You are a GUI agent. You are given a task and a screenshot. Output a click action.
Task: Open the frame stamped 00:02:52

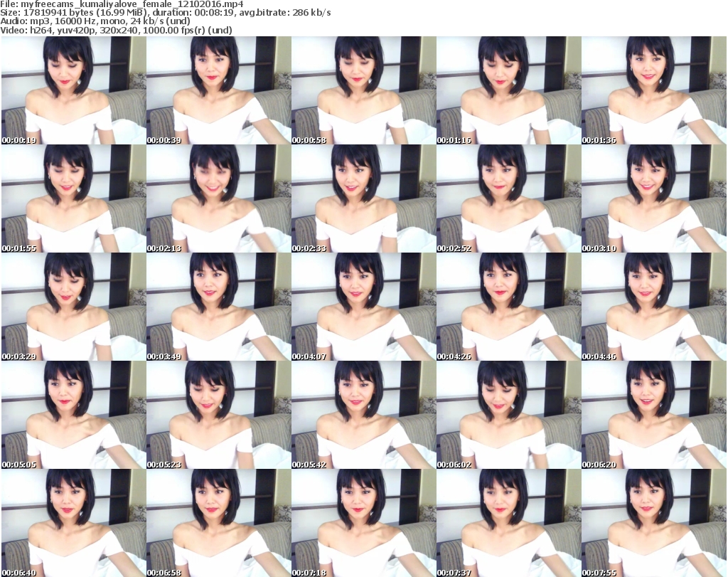(x=509, y=198)
